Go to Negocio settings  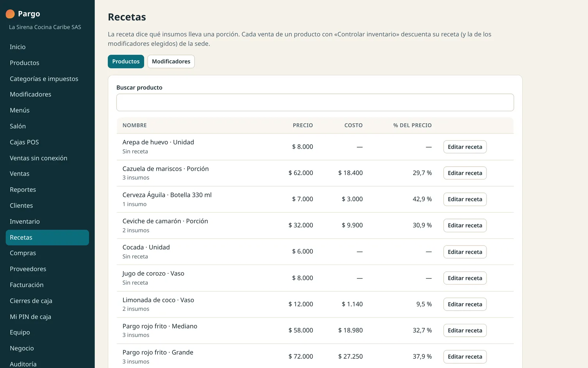[47, 348]
